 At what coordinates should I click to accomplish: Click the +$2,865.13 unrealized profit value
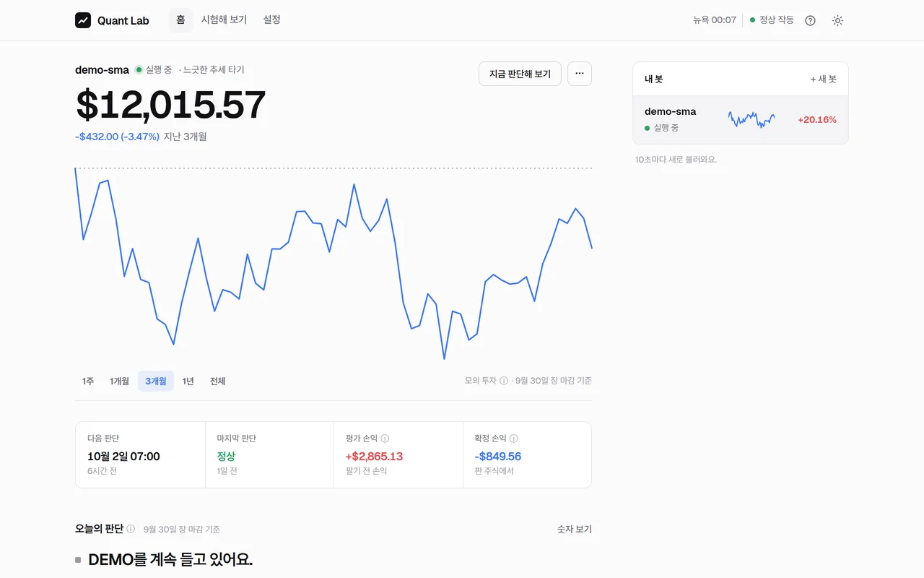[374, 457]
